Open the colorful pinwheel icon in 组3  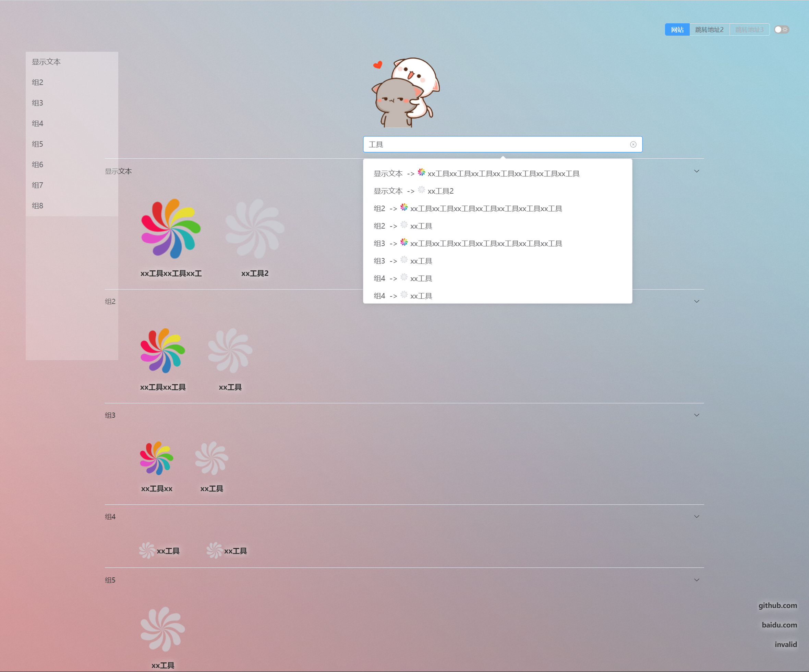click(x=156, y=458)
